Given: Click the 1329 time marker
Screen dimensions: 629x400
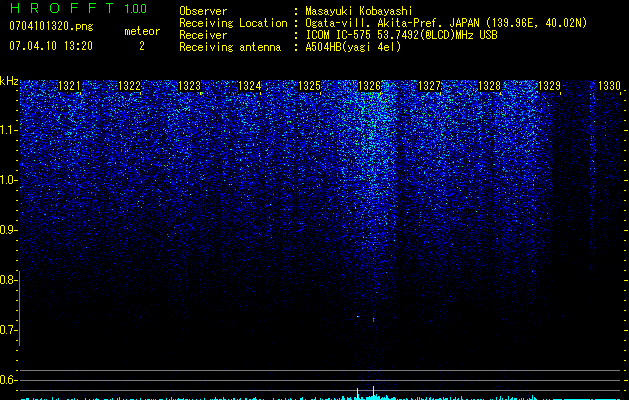Looking at the screenshot, I should coord(549,86).
